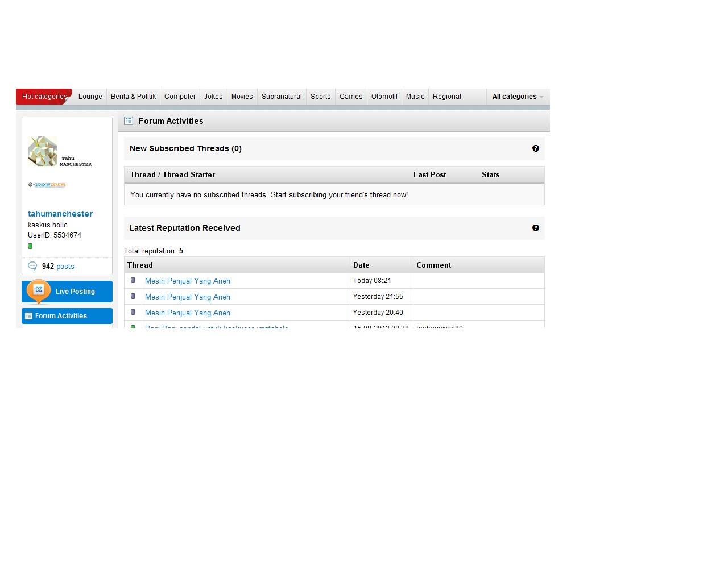
Task: Click the no subscribed threads message
Action: [269, 194]
